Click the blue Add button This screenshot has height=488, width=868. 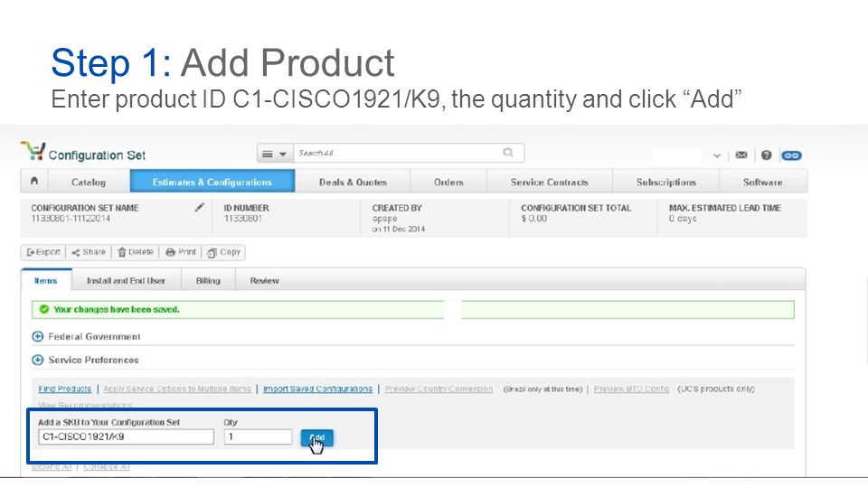pos(316,437)
